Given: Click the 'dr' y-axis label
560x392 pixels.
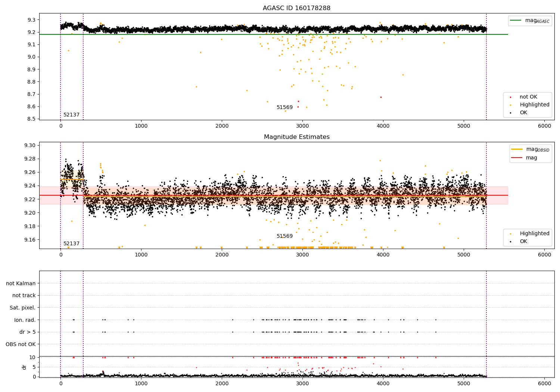Looking at the screenshot, I should 24,367.
